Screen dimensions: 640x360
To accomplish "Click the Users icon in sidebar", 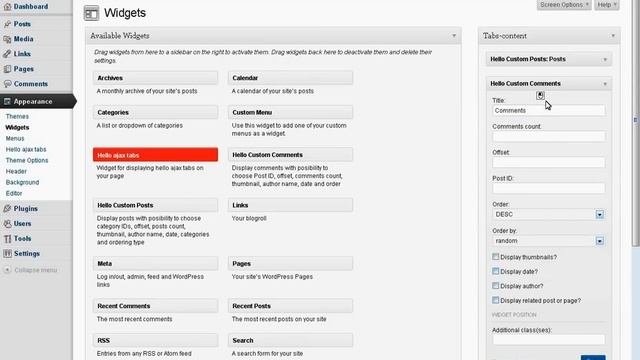I will [7, 224].
